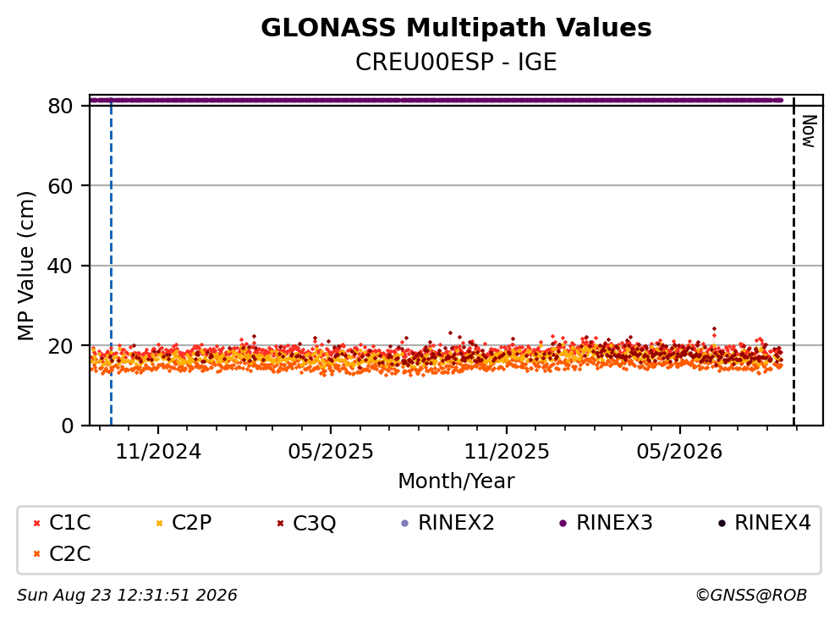Click the RINEX3 legend entry

(606, 522)
